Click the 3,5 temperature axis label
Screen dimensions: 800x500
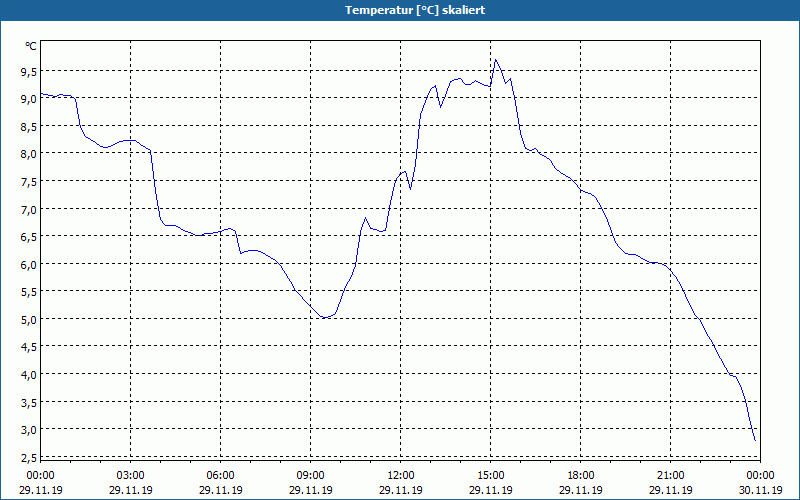point(29,403)
